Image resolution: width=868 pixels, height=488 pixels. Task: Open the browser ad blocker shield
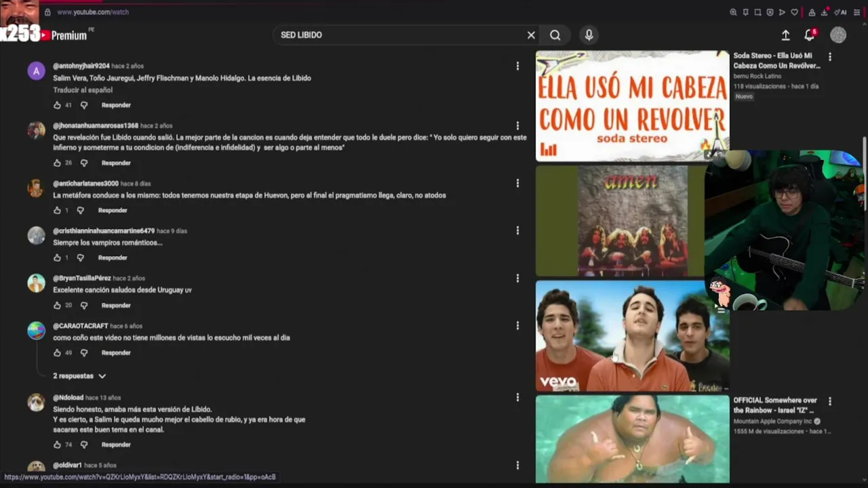coord(770,12)
